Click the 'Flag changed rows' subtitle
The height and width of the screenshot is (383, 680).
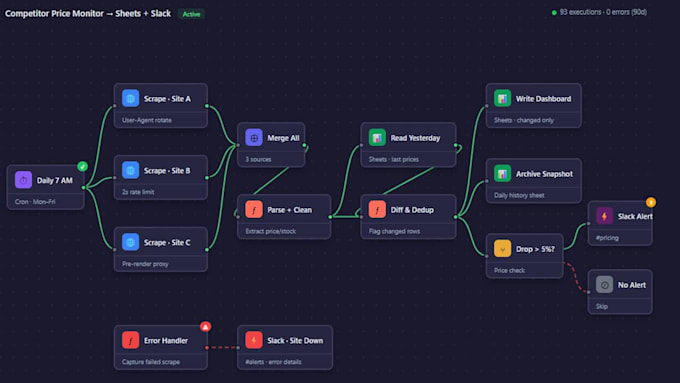click(394, 231)
